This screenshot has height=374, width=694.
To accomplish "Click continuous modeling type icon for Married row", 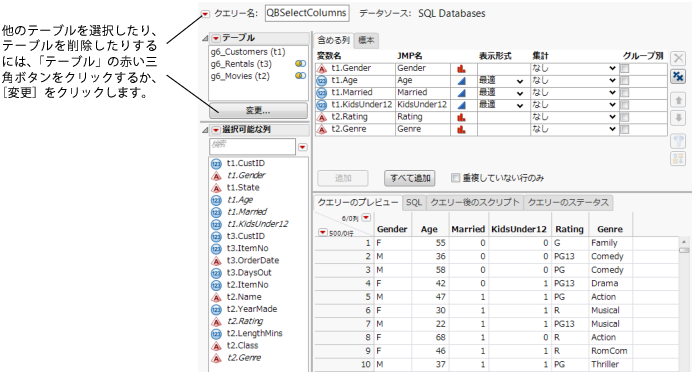I will (x=462, y=93).
